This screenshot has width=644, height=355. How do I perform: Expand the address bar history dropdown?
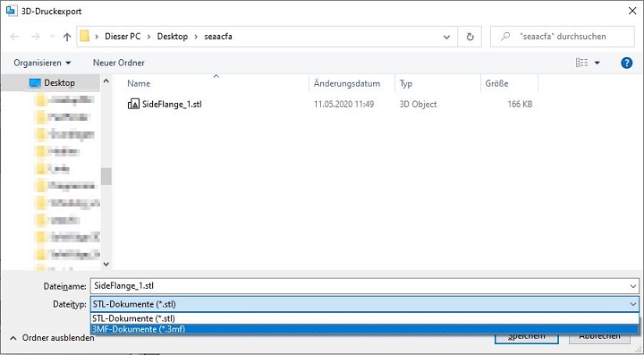pyautogui.click(x=446, y=37)
